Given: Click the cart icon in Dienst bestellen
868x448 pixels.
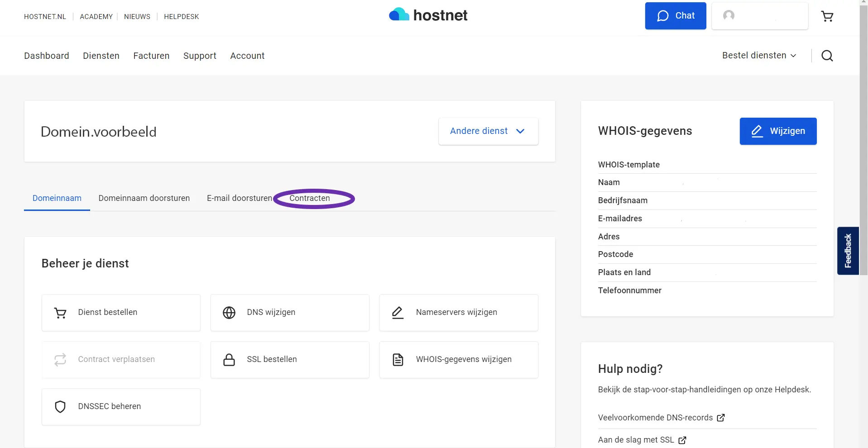Looking at the screenshot, I should coord(60,313).
